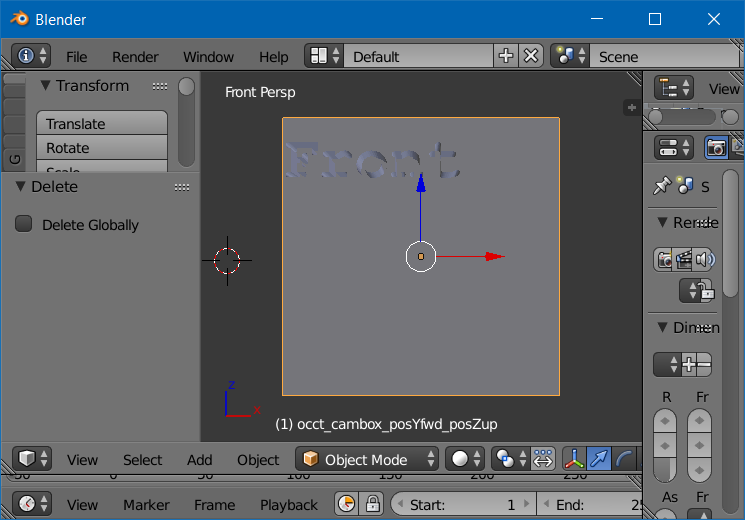This screenshot has height=520, width=745.
Task: Collapse the Delete operator panel
Action: coord(20,186)
